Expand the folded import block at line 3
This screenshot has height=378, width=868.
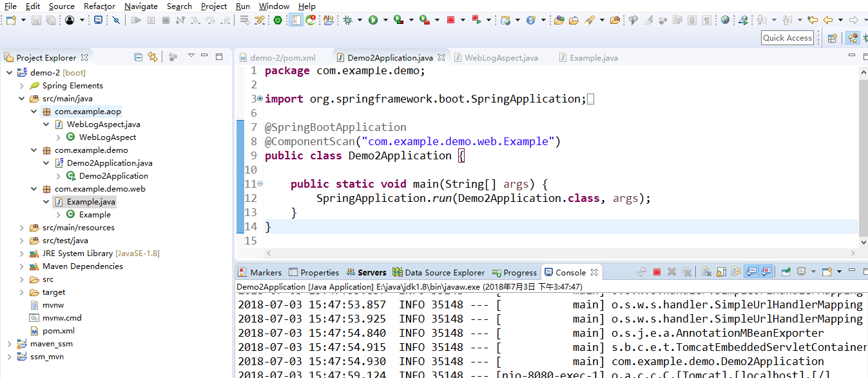(x=260, y=99)
